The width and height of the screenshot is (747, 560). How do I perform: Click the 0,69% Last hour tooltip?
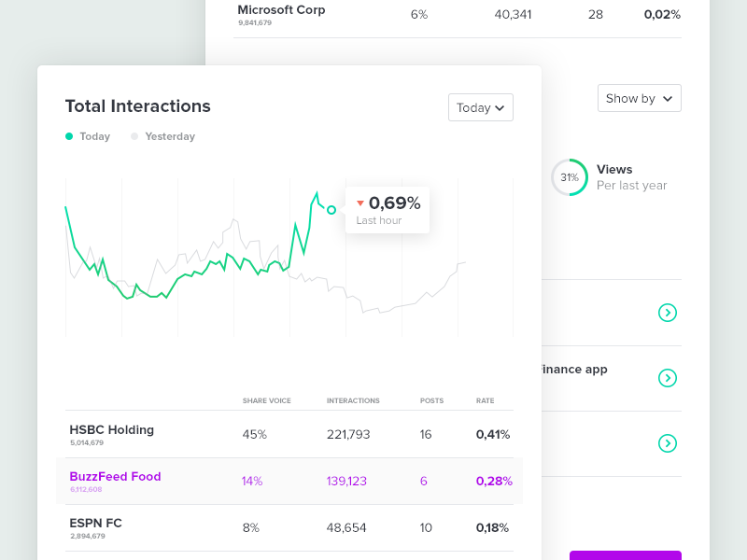(388, 210)
